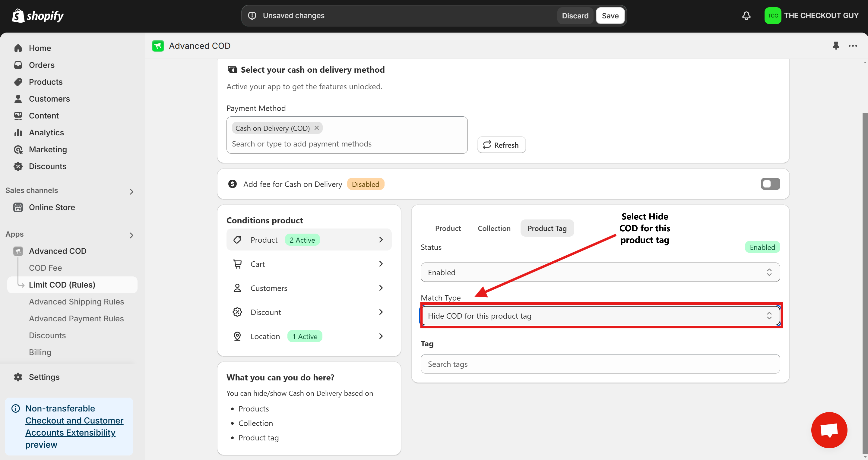This screenshot has width=868, height=460.
Task: Open the Status dropdown showing Enabled
Action: 600,272
